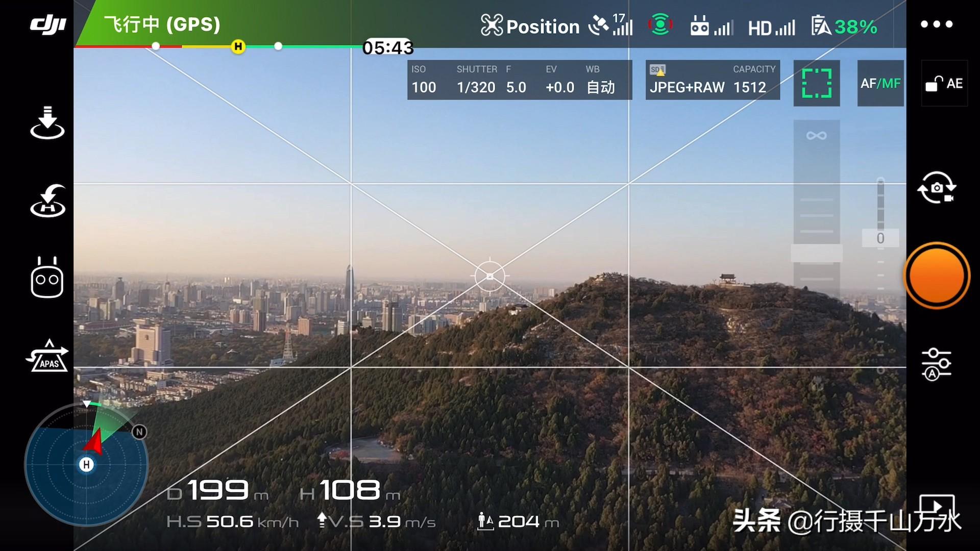This screenshot has width=980, height=551.
Task: Toggle the APAS obstacle avoidance icon
Action: [47, 356]
